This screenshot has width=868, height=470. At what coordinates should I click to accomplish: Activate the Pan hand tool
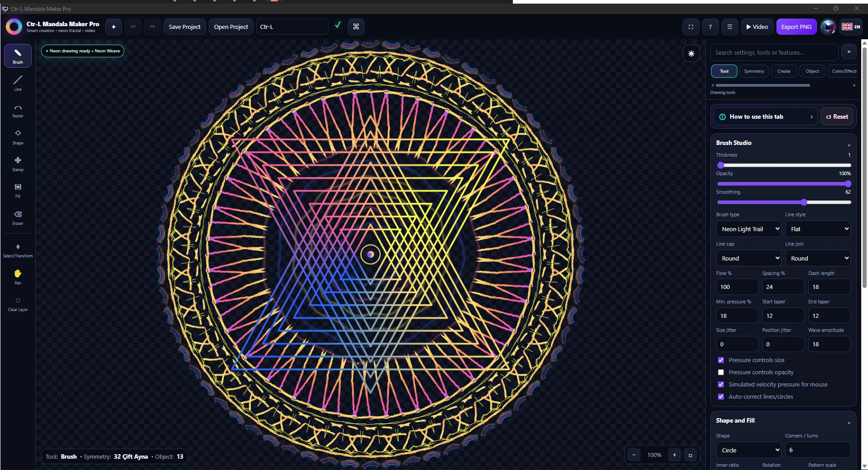[x=18, y=277]
